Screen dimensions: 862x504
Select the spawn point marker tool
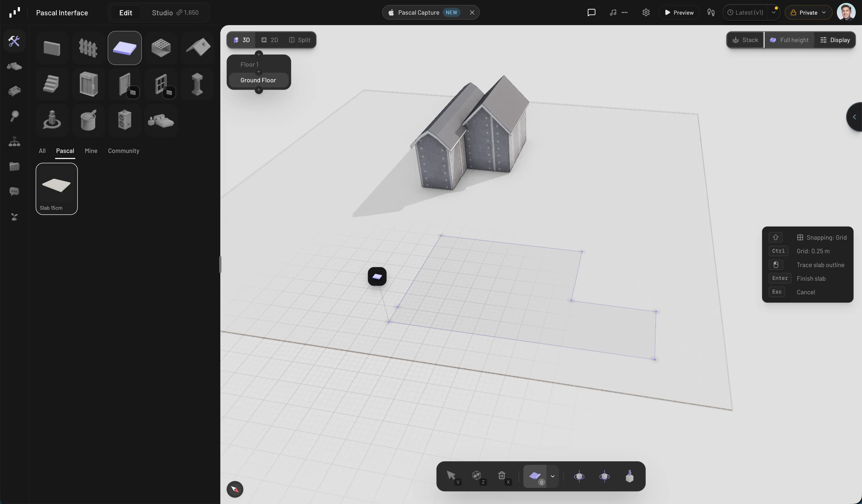coord(52,120)
